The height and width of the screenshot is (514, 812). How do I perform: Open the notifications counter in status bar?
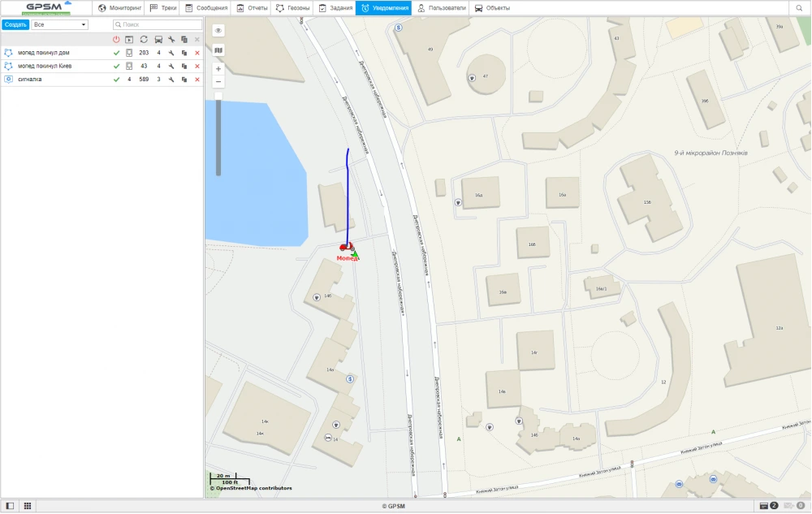pyautogui.click(x=768, y=506)
